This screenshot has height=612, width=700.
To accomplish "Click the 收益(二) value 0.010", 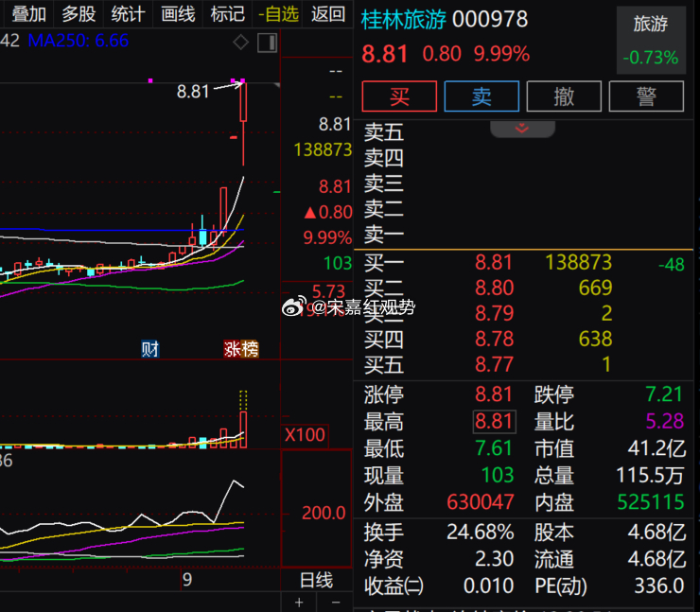I will (488, 586).
